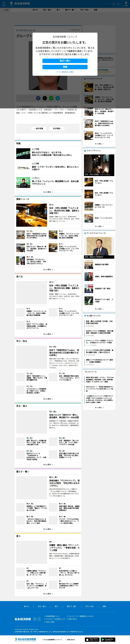This screenshot has height=644, width=130.
Task: Select 特集 in the top navigation
Action: 96,10
